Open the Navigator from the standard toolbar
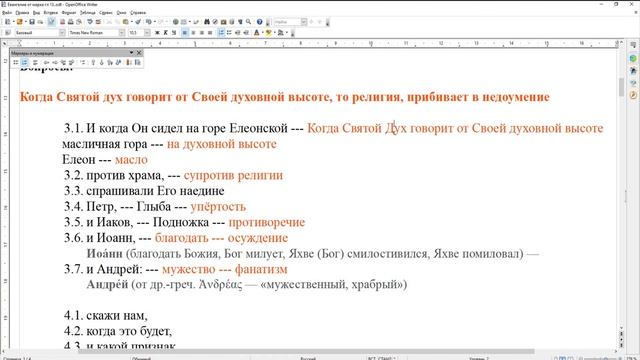This screenshot has height=360, width=640. click(x=215, y=22)
